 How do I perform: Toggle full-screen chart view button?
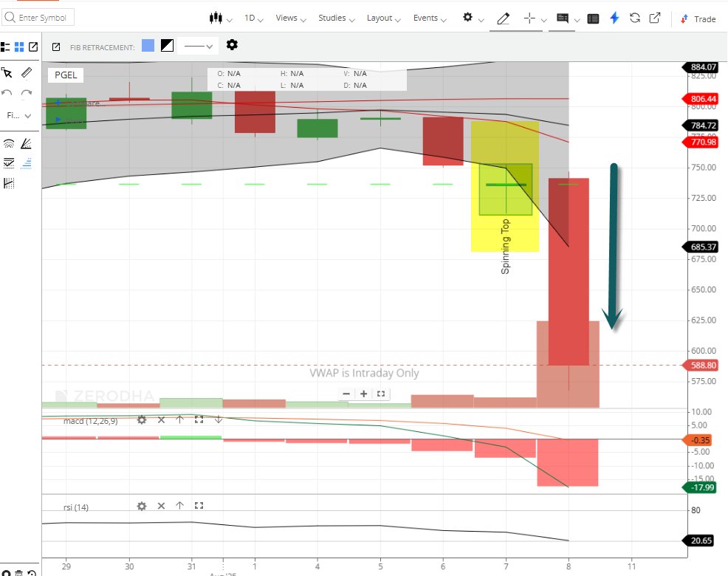click(x=381, y=394)
